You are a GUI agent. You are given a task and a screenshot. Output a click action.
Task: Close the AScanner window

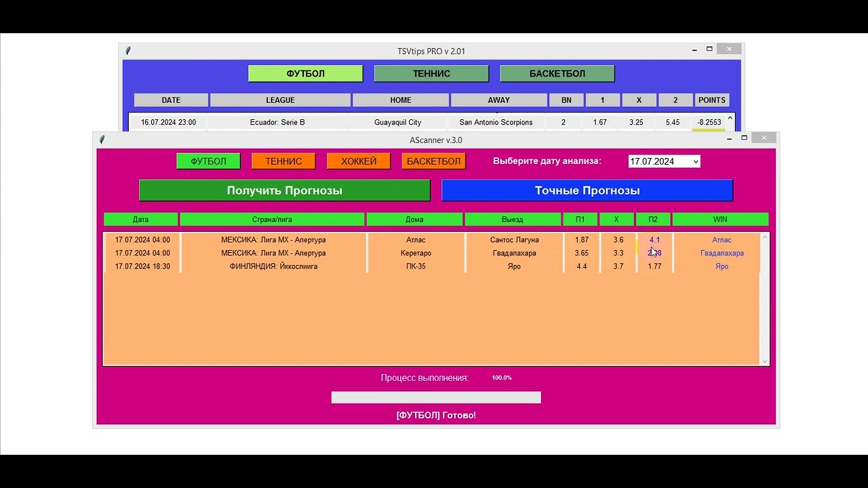pos(764,138)
